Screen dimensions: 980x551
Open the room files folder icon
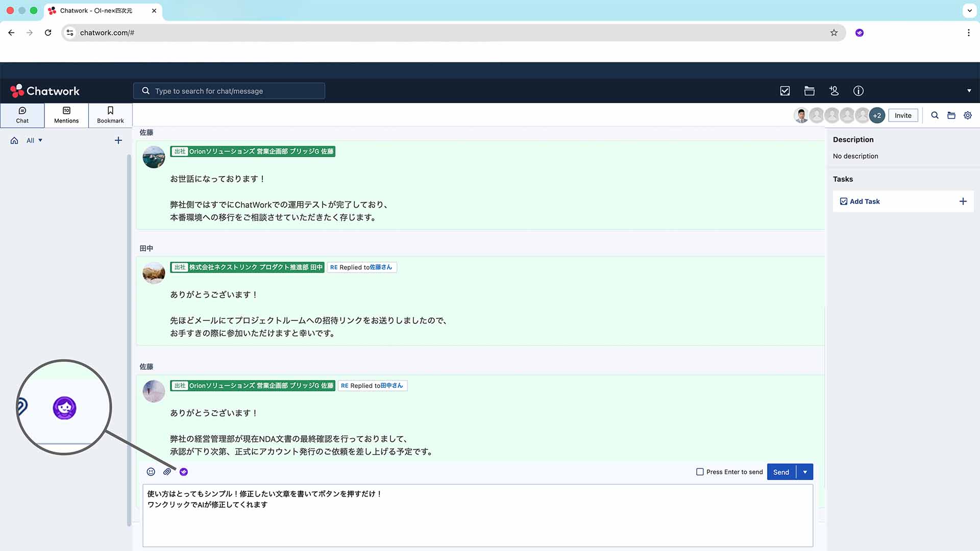pyautogui.click(x=951, y=115)
